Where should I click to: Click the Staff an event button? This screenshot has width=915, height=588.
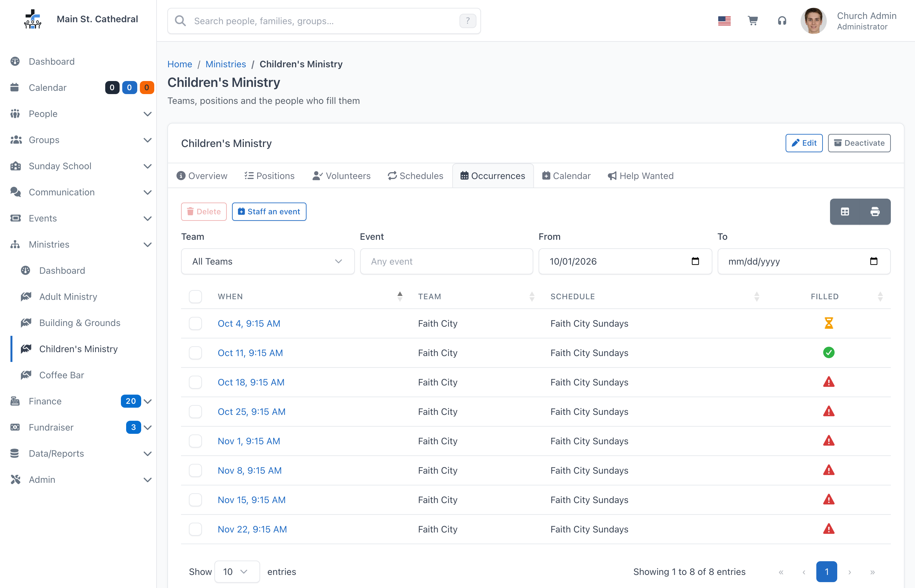point(269,212)
